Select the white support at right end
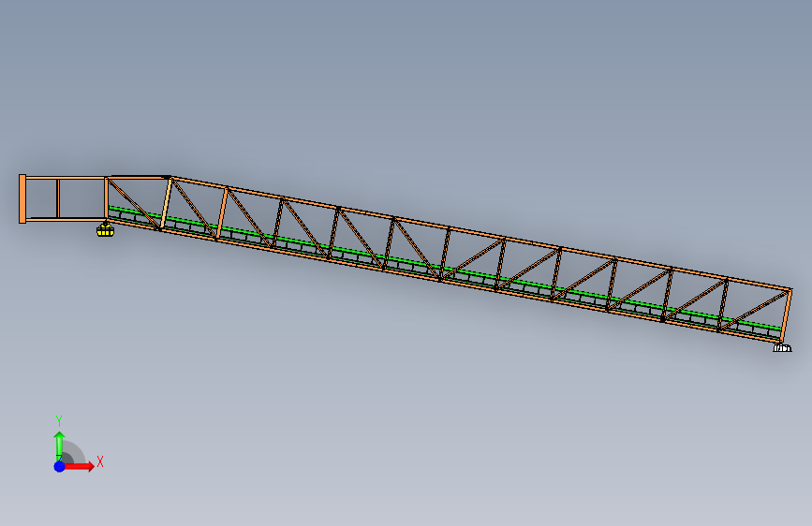Image resolution: width=812 pixels, height=526 pixels. [782, 348]
